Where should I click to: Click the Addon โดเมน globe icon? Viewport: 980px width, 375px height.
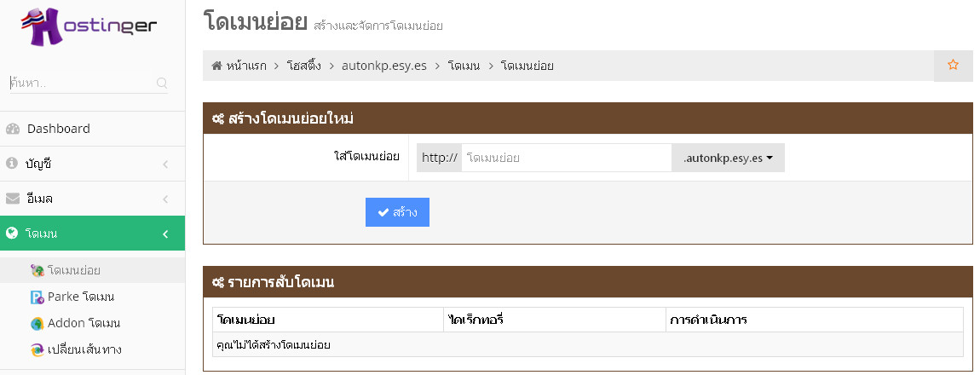point(37,324)
